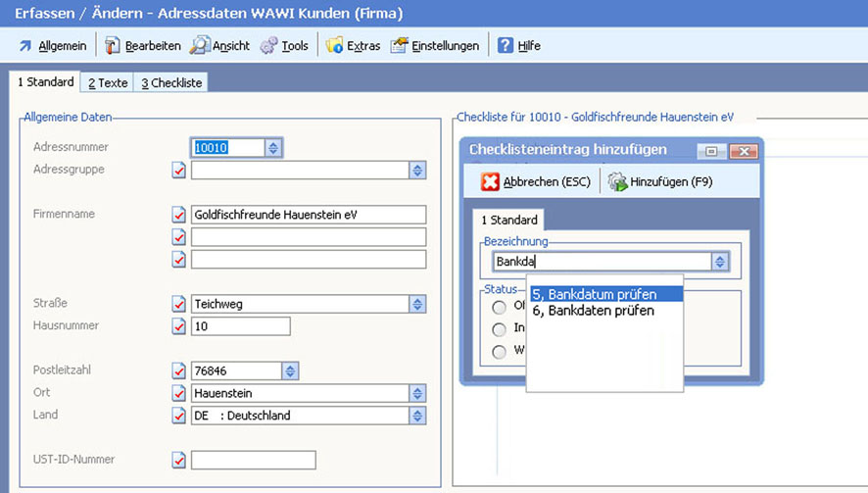Cancel dialog with Abbrechen (ESC)
868x493 pixels.
534,182
